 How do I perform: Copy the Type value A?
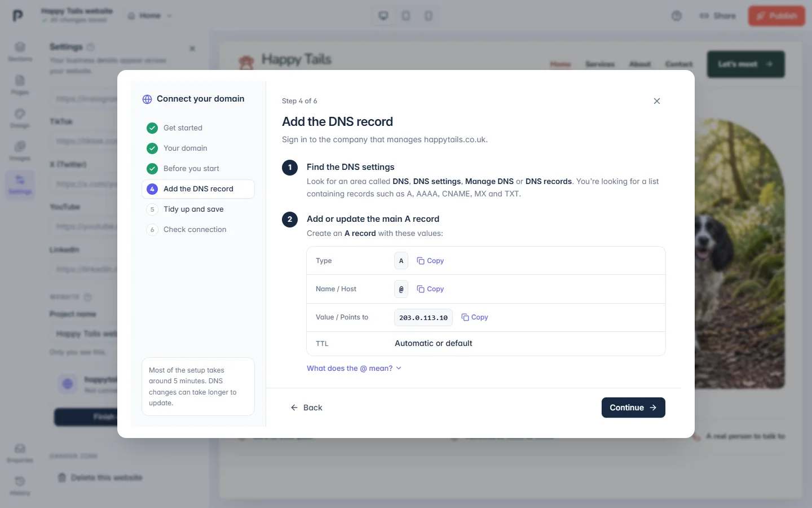[x=430, y=261]
